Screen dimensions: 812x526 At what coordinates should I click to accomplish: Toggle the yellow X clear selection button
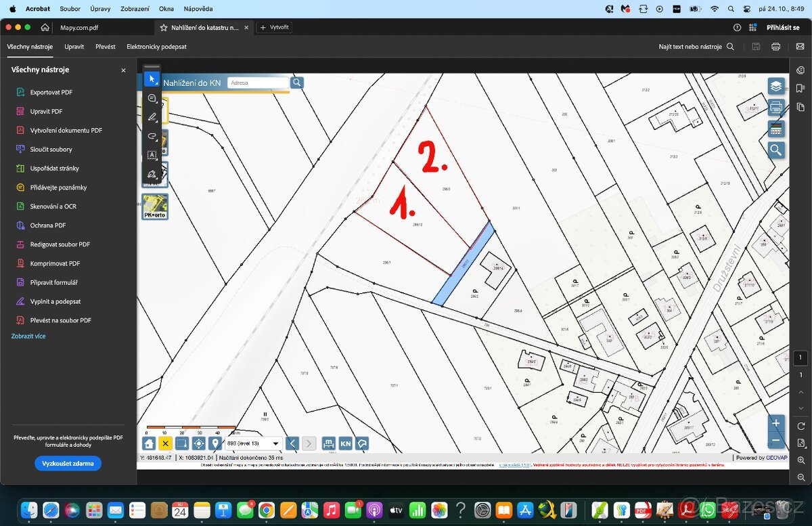coord(165,443)
